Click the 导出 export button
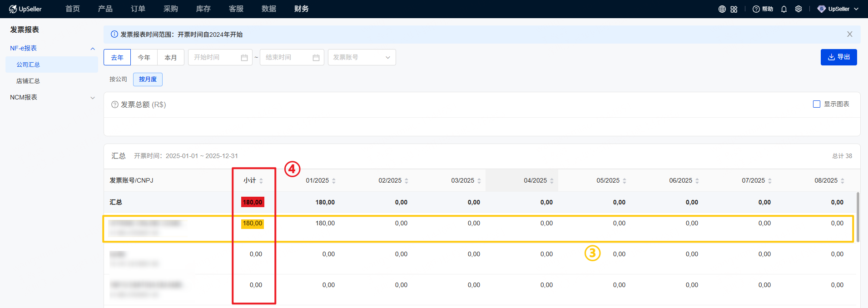868x308 pixels. click(838, 57)
